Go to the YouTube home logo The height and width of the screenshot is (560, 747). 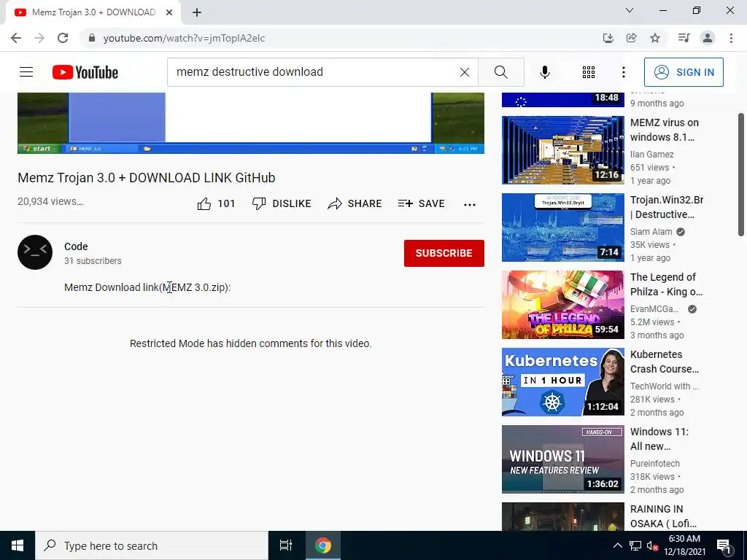[x=85, y=72]
